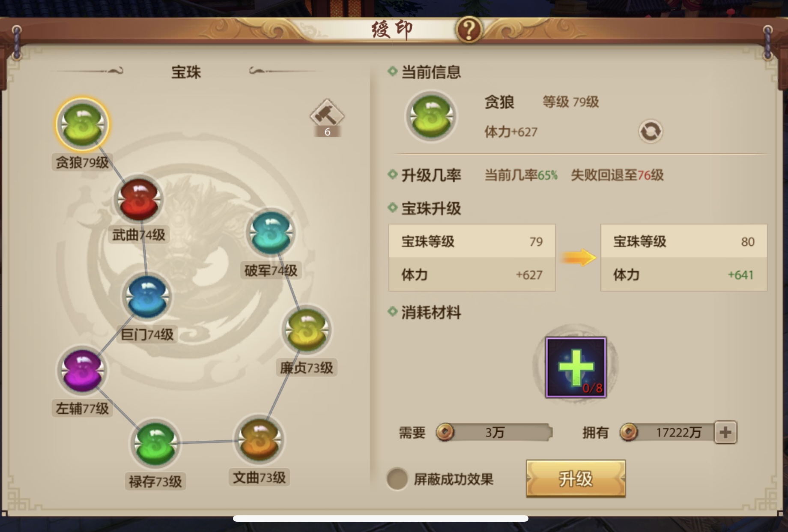Click the 绶印 panel title
788x532 pixels.
391,30
